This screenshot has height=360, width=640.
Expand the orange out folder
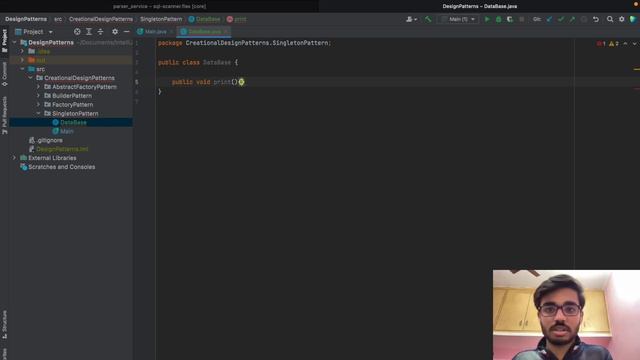point(22,60)
